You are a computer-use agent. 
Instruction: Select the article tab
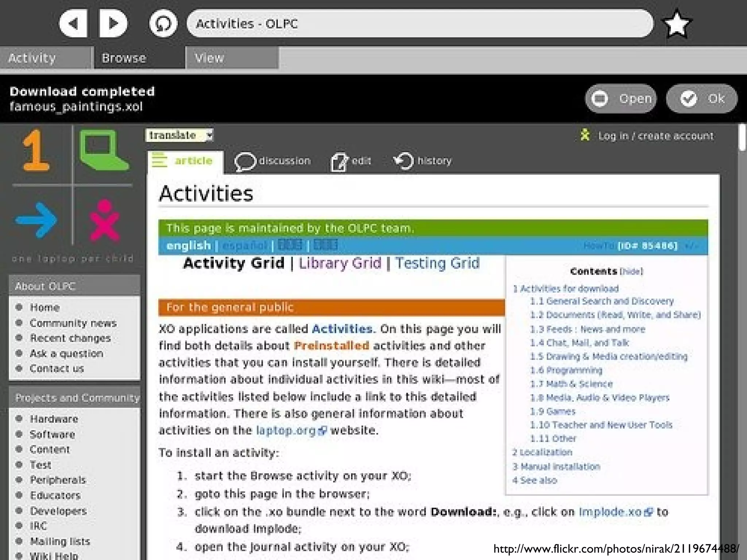tap(185, 161)
